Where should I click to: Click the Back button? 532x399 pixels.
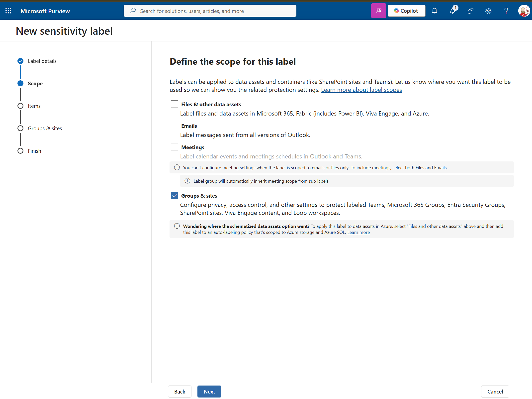pyautogui.click(x=180, y=392)
